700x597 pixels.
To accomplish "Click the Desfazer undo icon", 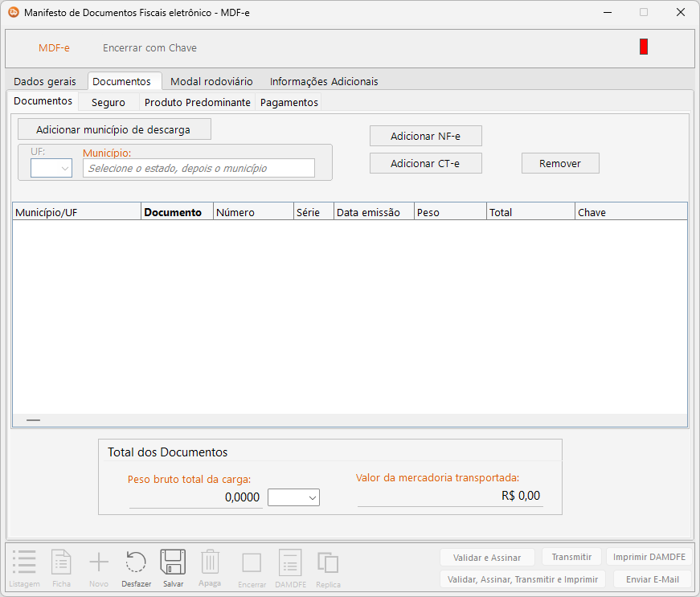I will (x=136, y=562).
